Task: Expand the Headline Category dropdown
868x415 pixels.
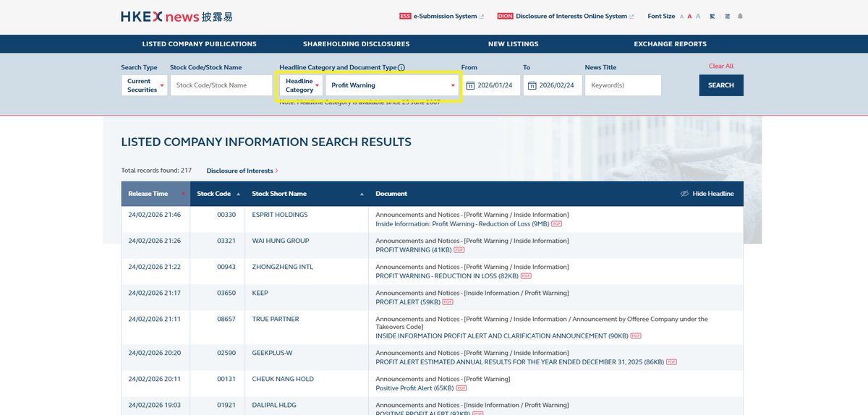Action: (302, 85)
